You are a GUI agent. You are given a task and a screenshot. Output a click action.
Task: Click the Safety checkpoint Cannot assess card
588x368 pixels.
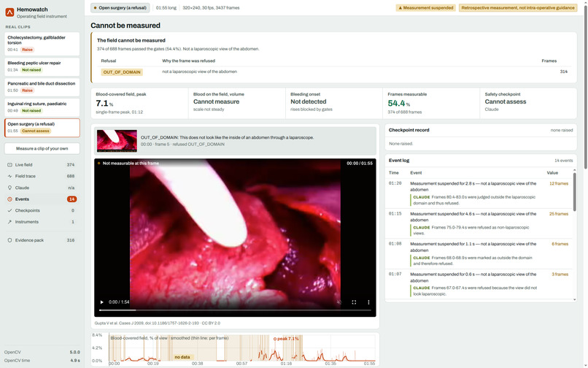tap(528, 103)
